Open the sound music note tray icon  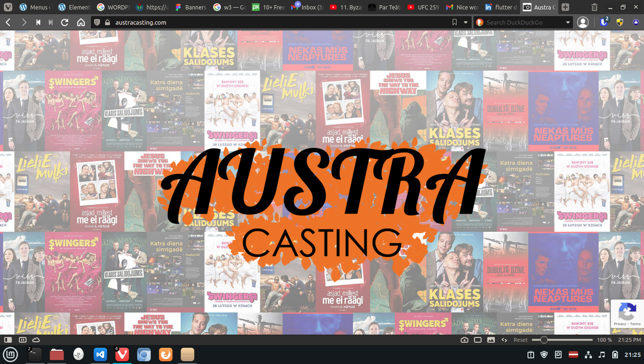[602, 355]
